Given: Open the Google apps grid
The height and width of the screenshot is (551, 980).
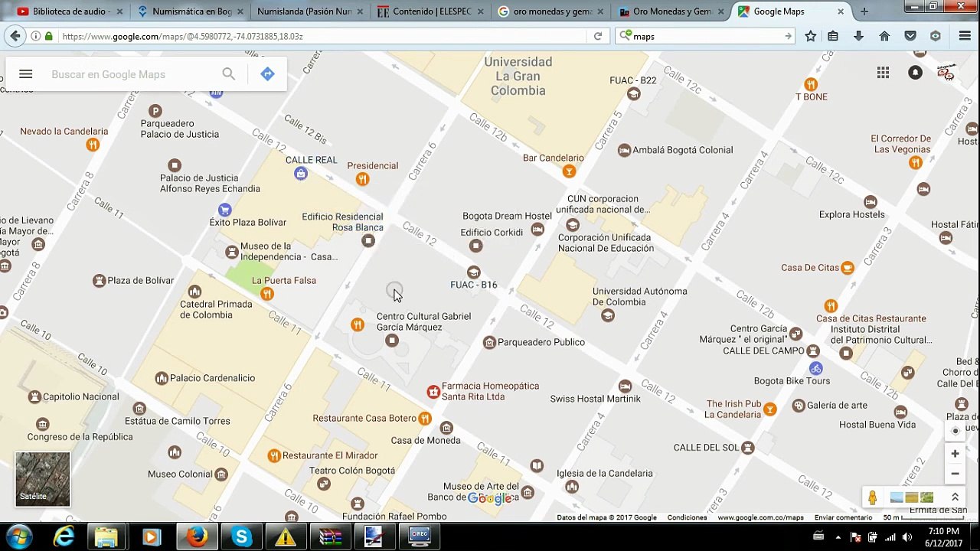Looking at the screenshot, I should pyautogui.click(x=883, y=73).
